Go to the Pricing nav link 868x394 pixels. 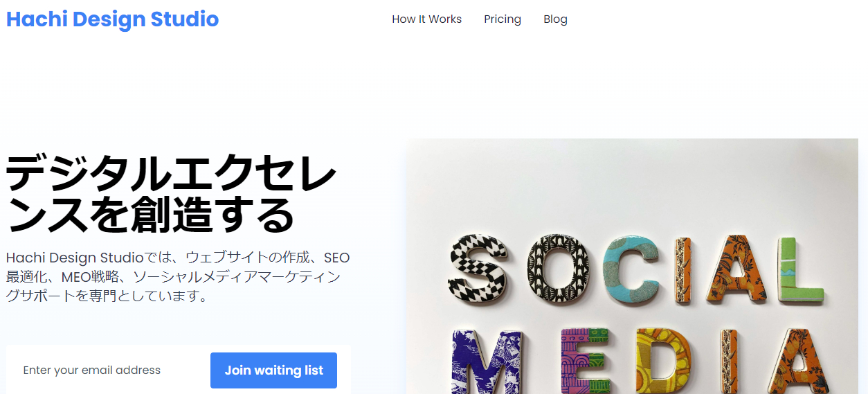click(x=503, y=19)
